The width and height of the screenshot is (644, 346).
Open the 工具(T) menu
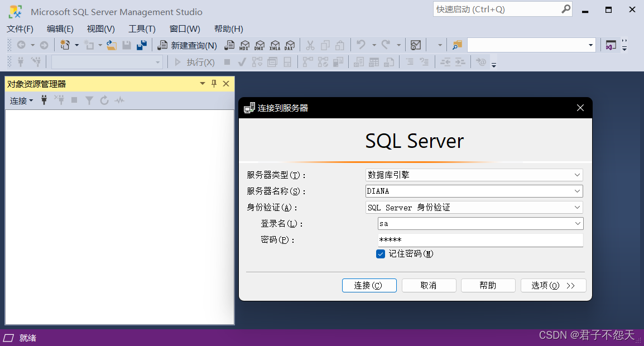142,29
